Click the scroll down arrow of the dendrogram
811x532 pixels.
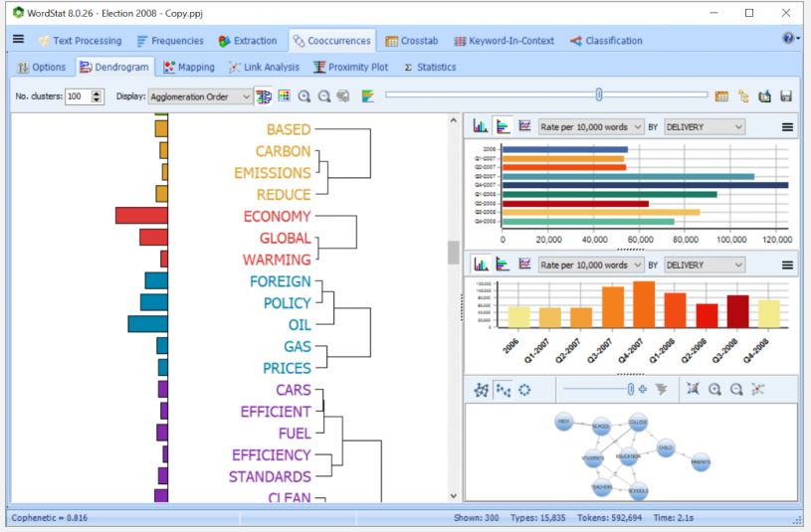454,496
